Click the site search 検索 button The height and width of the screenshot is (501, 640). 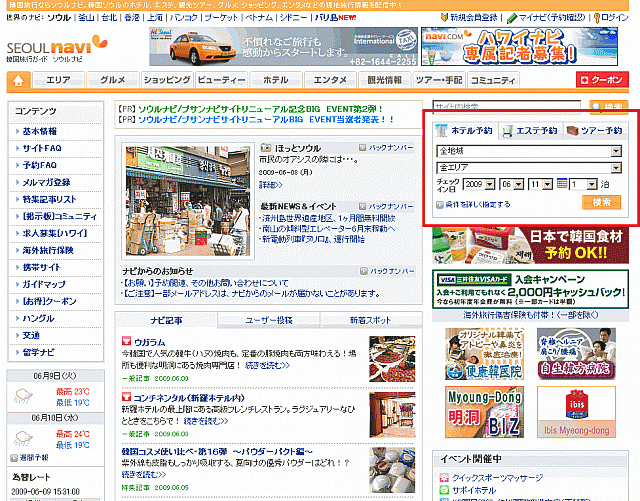tap(609, 107)
